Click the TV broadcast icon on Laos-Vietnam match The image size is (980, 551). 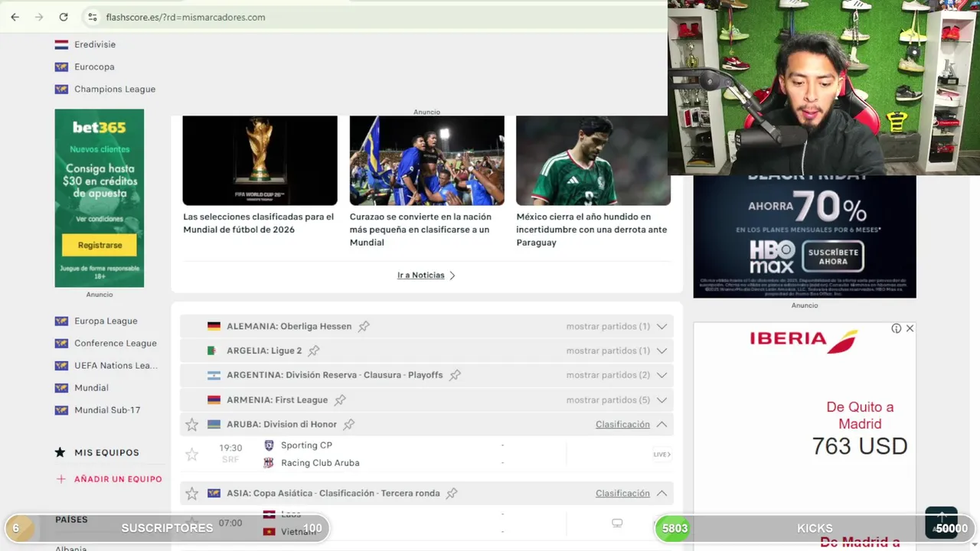pyautogui.click(x=617, y=523)
